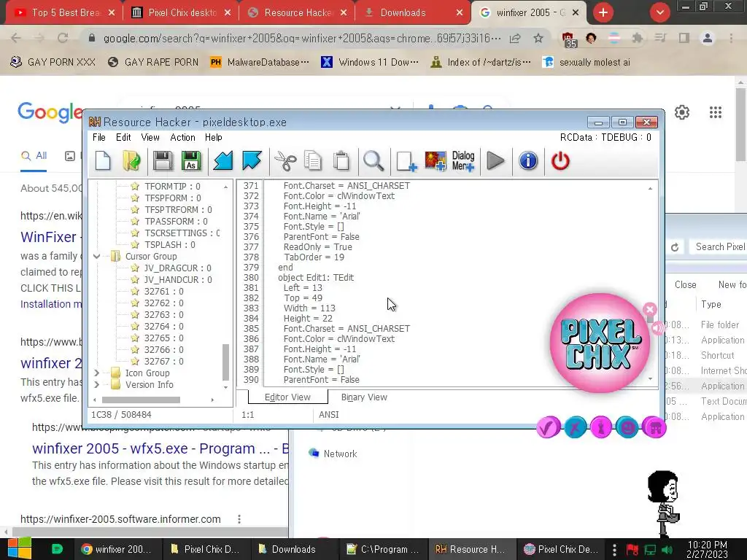This screenshot has height=560, width=747.
Task: Click Network in the Explorer window
Action: 340,454
